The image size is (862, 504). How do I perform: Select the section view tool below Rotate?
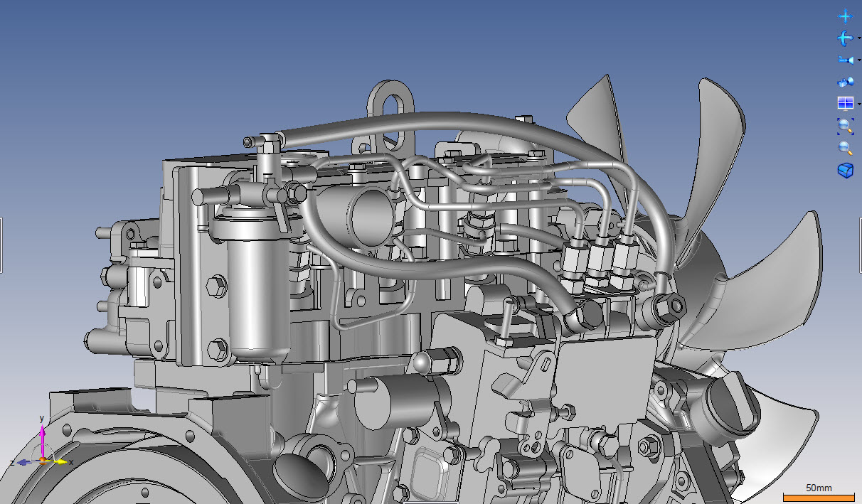845,59
